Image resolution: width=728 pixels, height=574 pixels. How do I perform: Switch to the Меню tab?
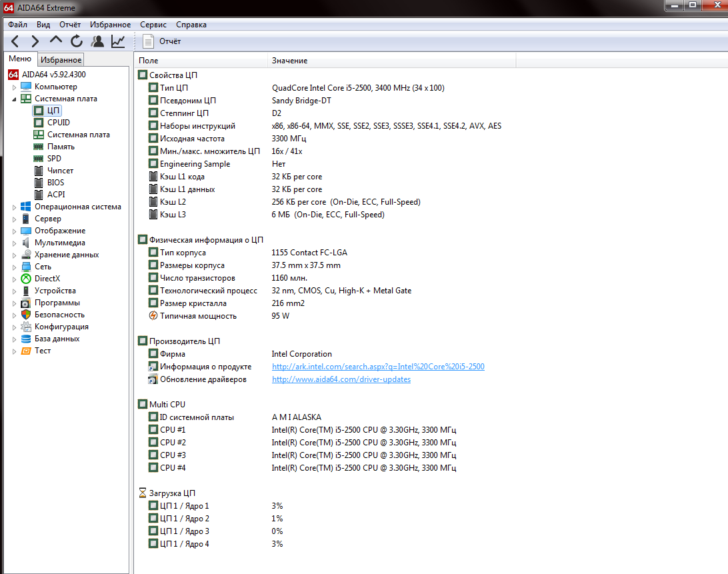[x=20, y=59]
